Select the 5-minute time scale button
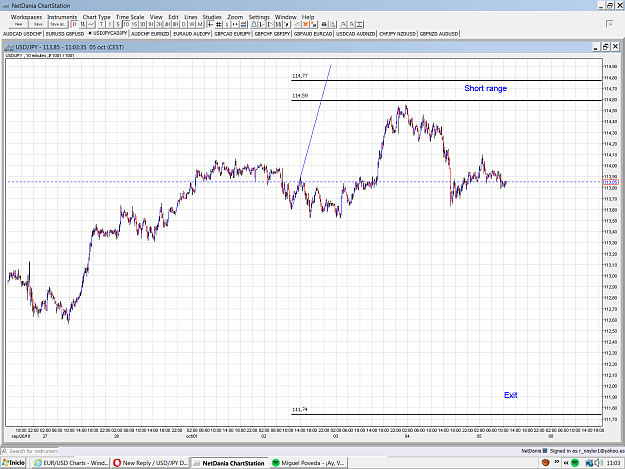The width and height of the screenshot is (625, 469). [118, 24]
